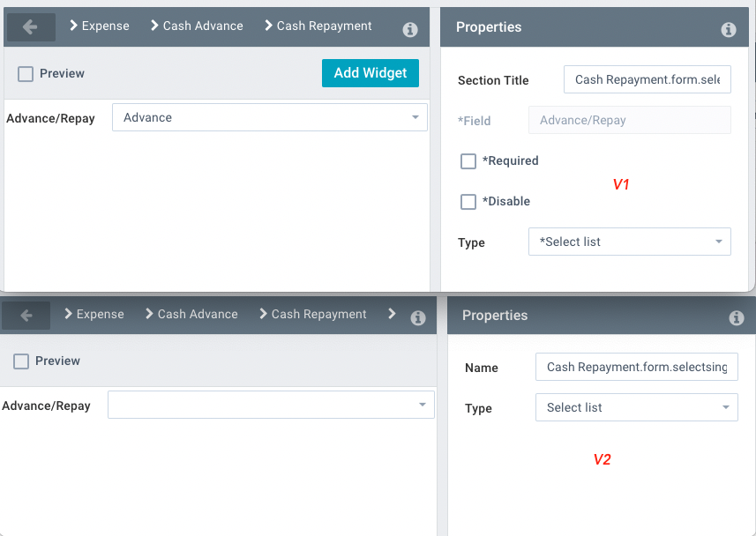The width and height of the screenshot is (756, 536).
Task: Click the back arrow in the bottom panel
Action: 25,315
